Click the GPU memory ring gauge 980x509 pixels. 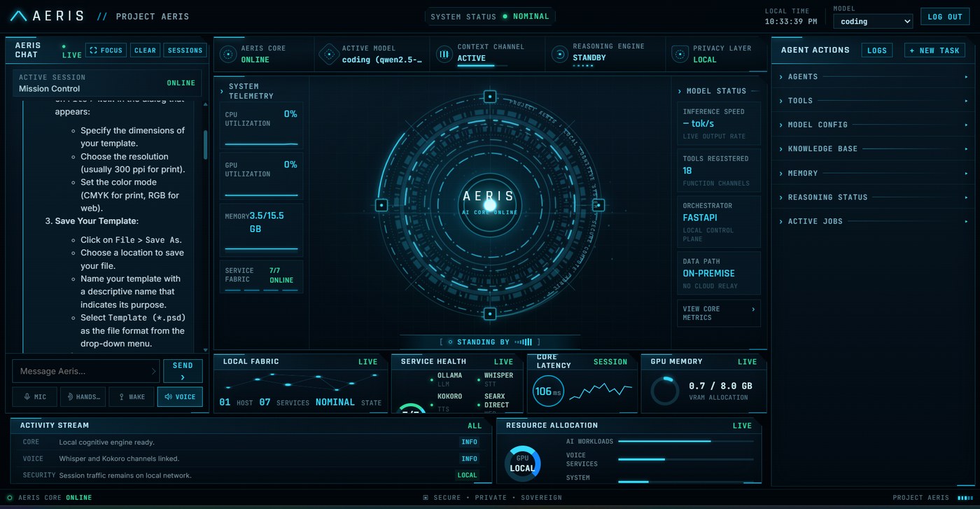pos(664,391)
